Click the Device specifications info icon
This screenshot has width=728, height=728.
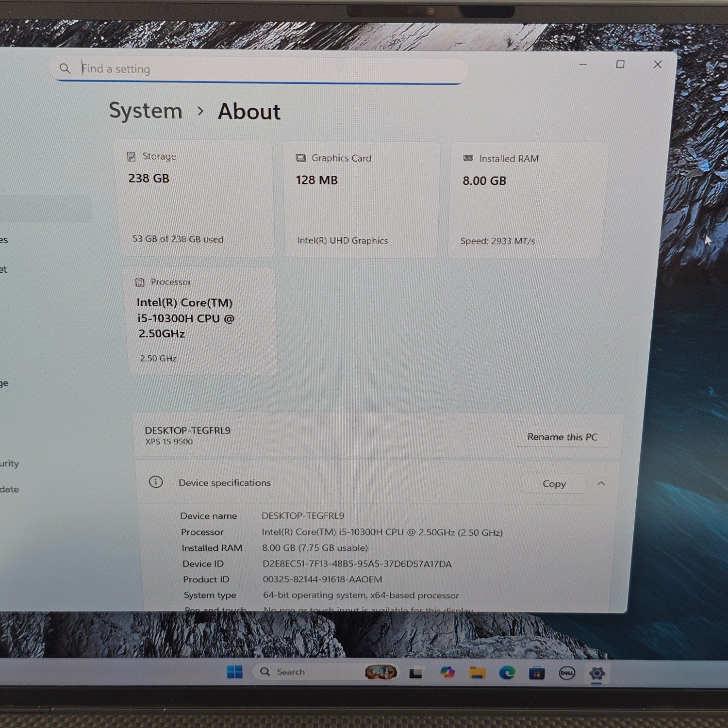click(x=156, y=482)
